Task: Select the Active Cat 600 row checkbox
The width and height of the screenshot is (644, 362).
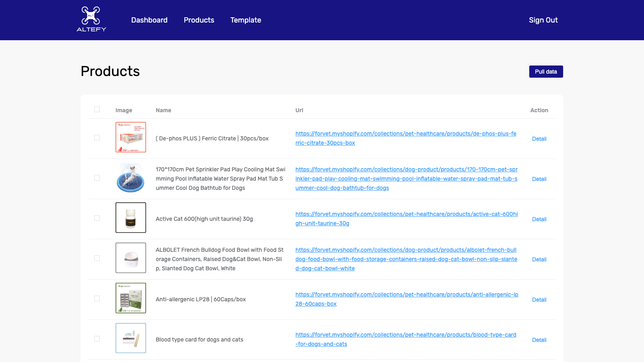Action: click(97, 218)
